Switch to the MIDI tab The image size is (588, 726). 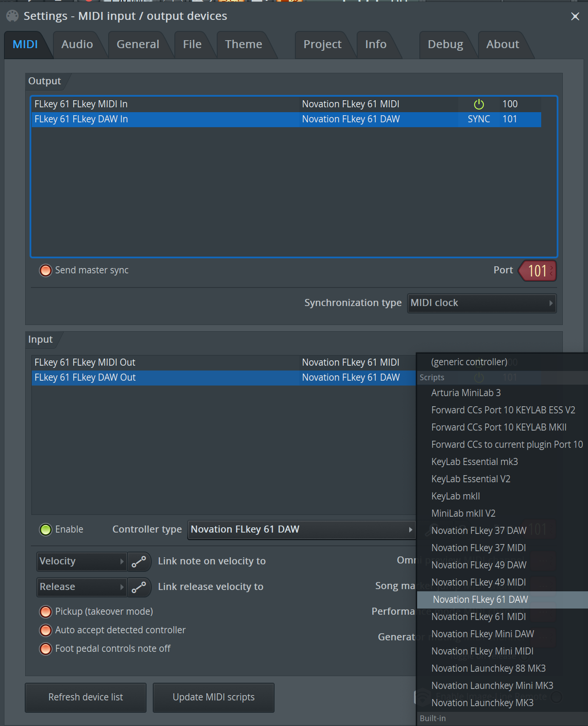(x=25, y=45)
